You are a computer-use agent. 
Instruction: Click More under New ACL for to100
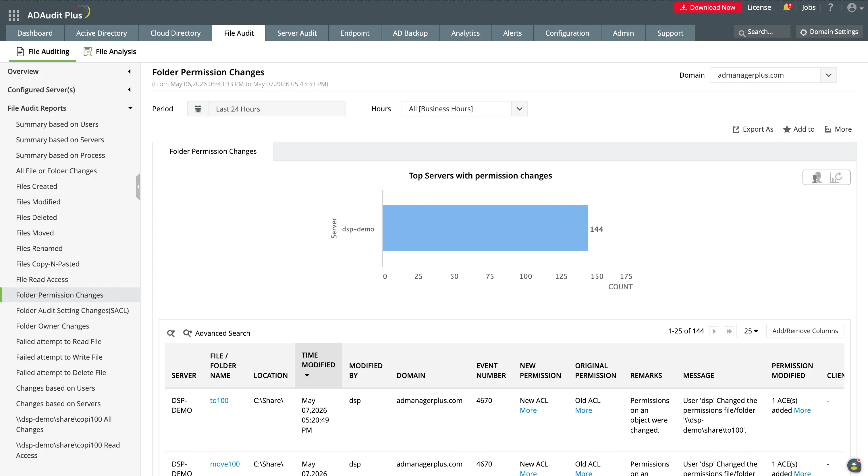coord(528,410)
